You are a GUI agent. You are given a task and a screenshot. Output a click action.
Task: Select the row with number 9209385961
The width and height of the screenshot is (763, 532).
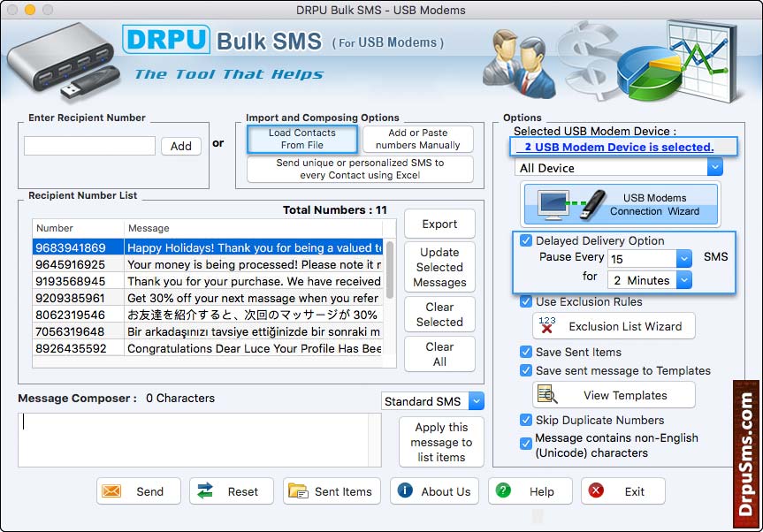click(x=208, y=298)
